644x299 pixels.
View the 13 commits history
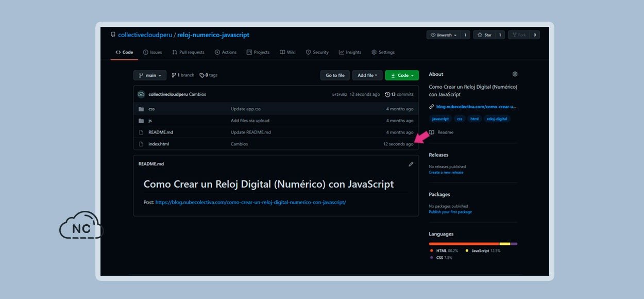point(399,94)
